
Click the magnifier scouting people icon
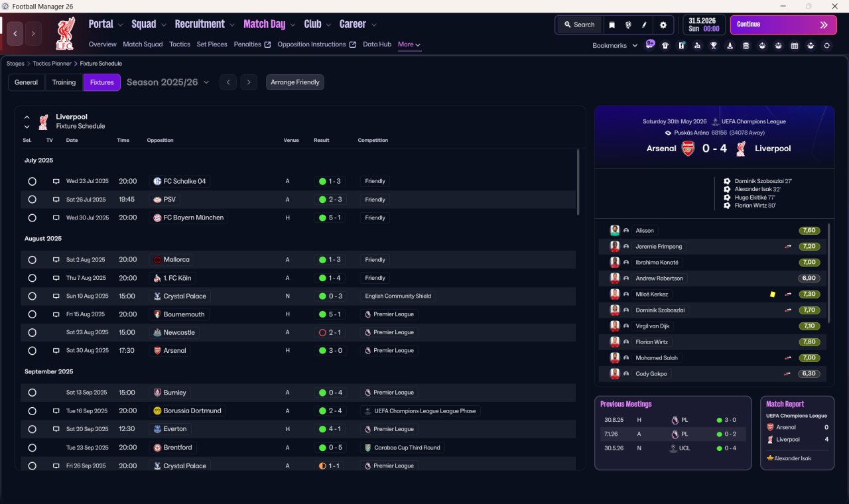697,46
